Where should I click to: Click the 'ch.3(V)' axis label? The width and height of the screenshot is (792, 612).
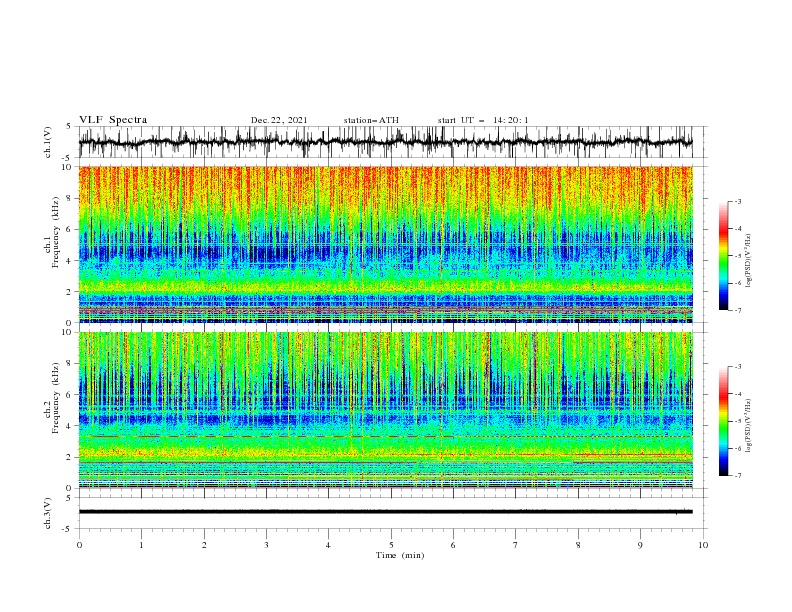coord(48,513)
